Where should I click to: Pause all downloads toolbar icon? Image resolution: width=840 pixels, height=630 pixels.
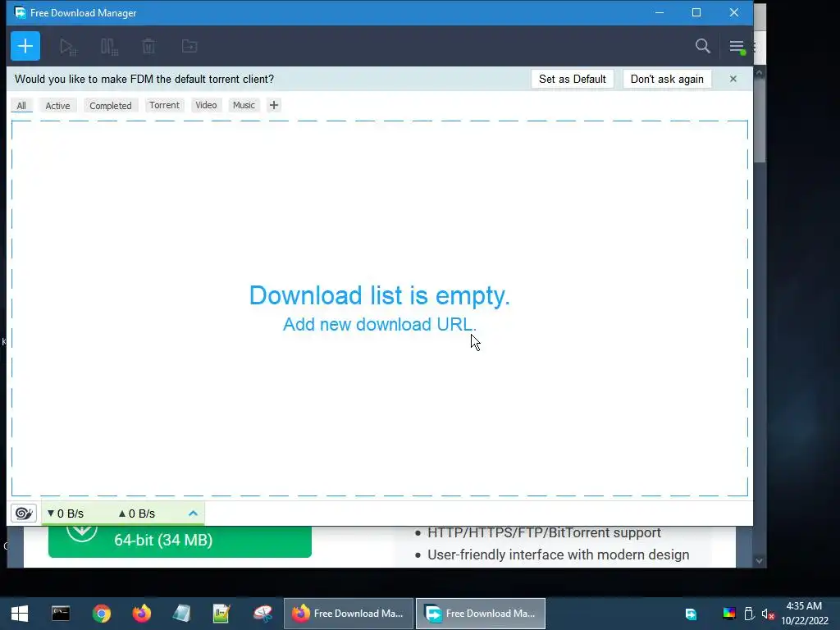(x=109, y=47)
